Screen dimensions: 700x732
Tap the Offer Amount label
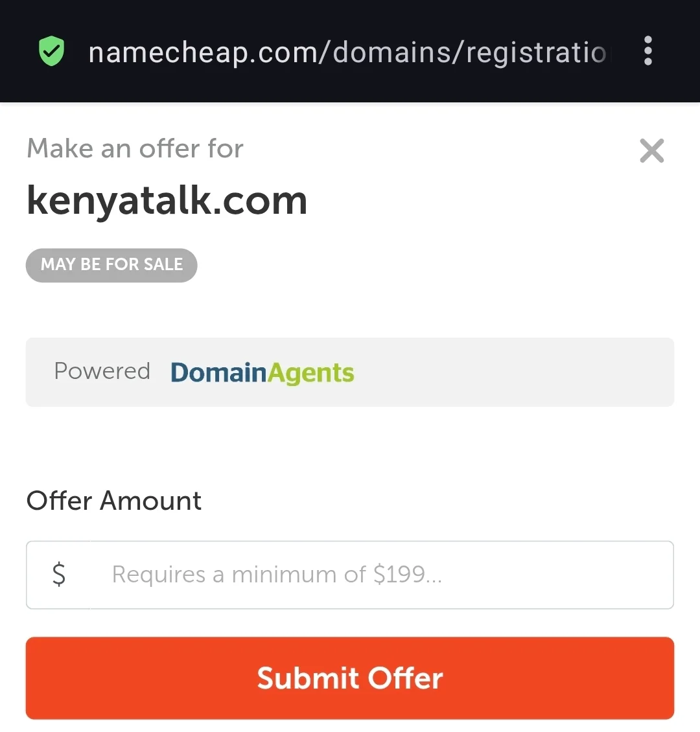[x=114, y=501]
